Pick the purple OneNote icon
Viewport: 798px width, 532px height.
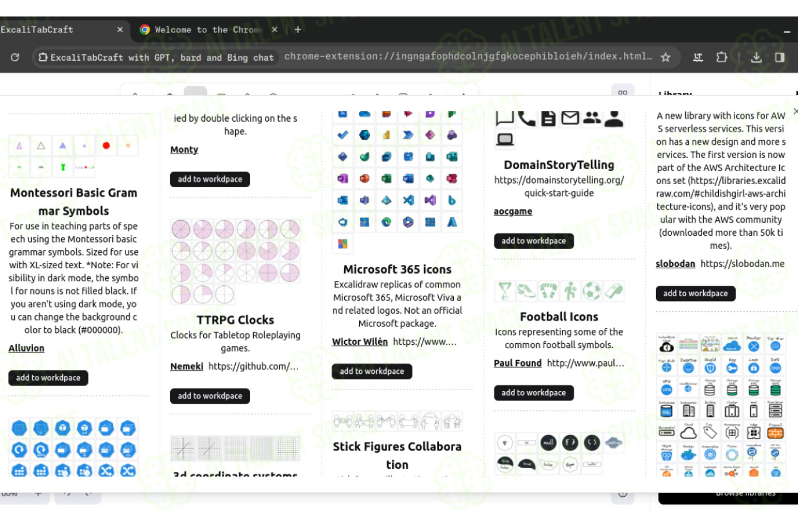pyautogui.click(x=343, y=178)
